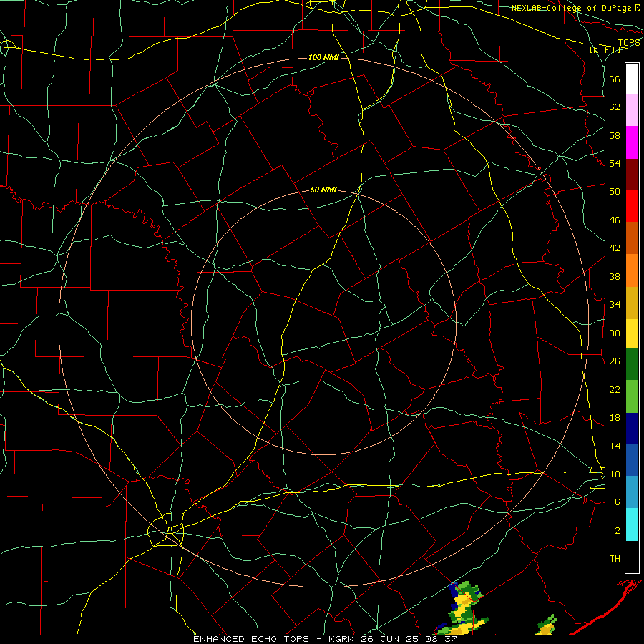
Task: Click the gold 34 kft legend swatch
Action: click(x=632, y=303)
